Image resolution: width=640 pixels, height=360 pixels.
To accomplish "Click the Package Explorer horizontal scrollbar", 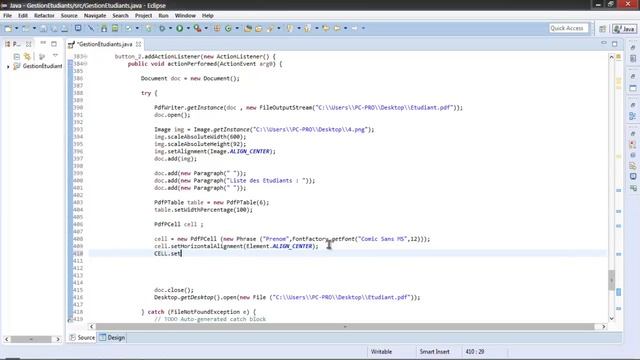I will 31,339.
